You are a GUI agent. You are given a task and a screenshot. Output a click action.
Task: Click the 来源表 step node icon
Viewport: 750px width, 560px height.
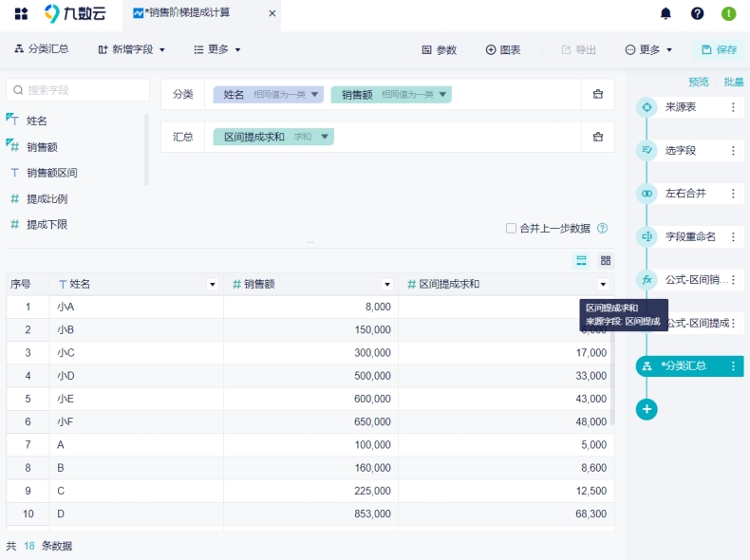(647, 107)
